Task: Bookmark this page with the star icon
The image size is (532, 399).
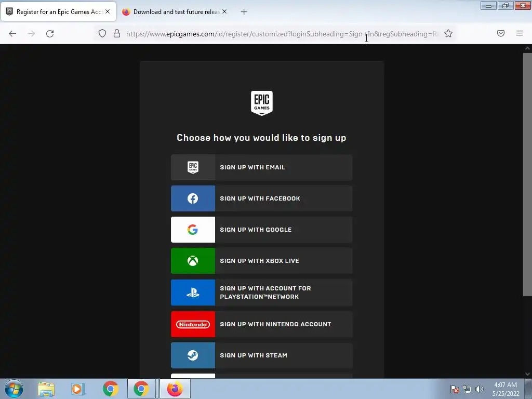Action: pos(448,33)
